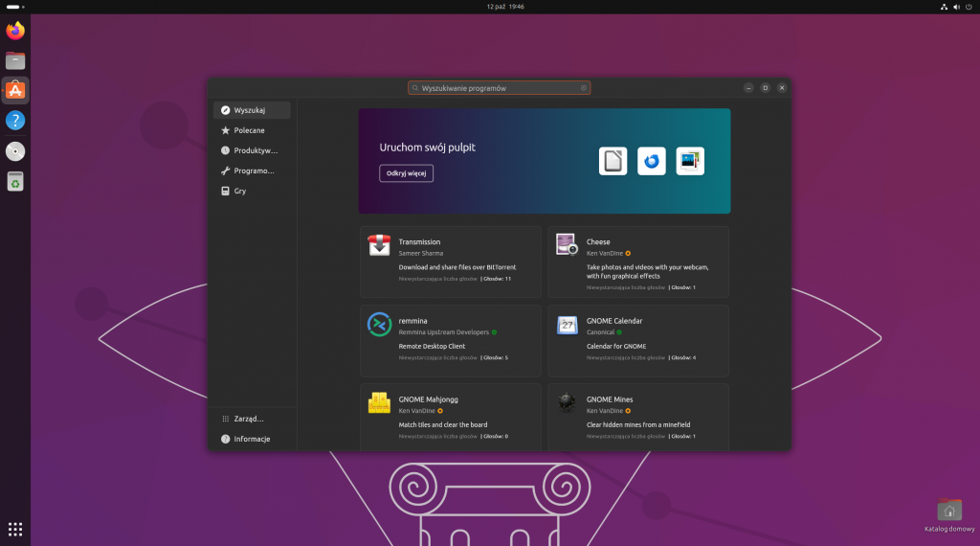
Task: Open the volume icon in top bar
Action: click(x=956, y=7)
